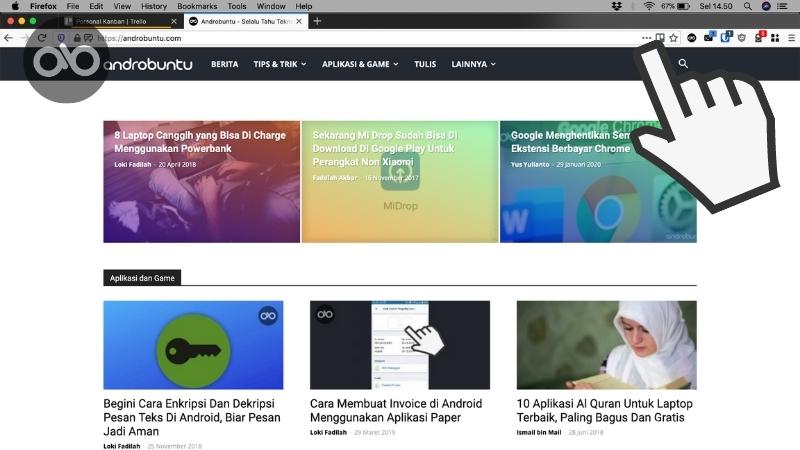Open the Bookmarks menu
Viewport: 800px width, 450px height.
tap(197, 6)
